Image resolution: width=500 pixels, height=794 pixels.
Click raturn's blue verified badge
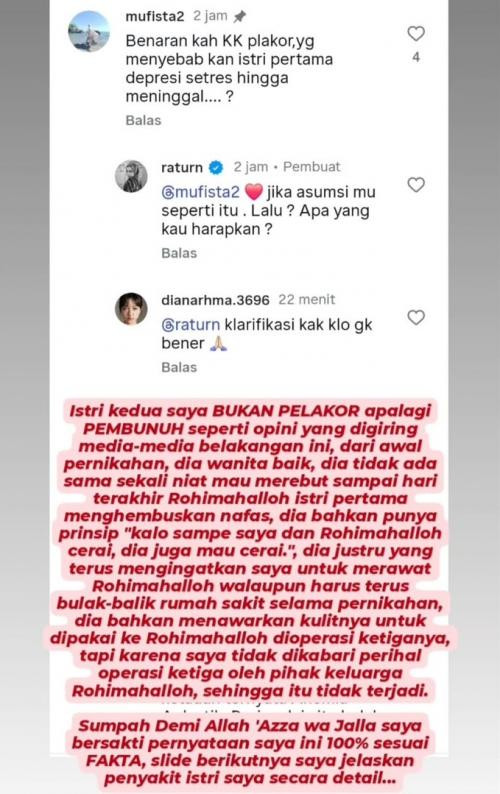(216, 168)
